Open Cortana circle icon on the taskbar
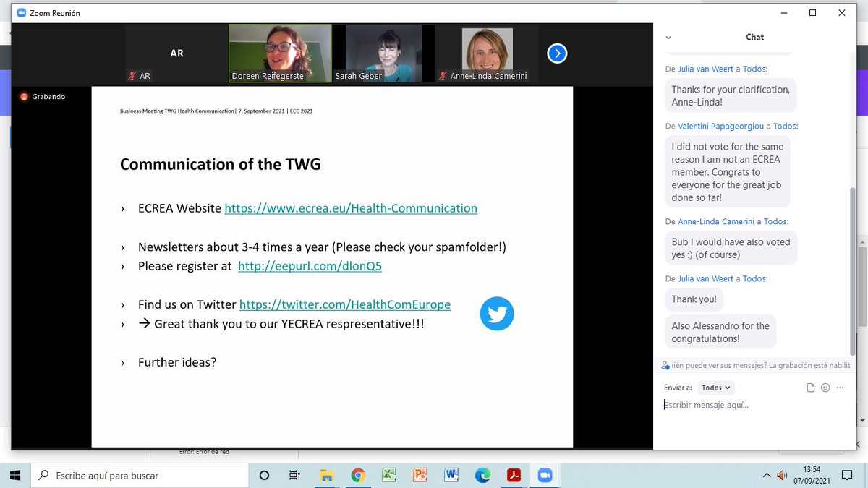Viewport: 868px width, 488px height. point(264,475)
